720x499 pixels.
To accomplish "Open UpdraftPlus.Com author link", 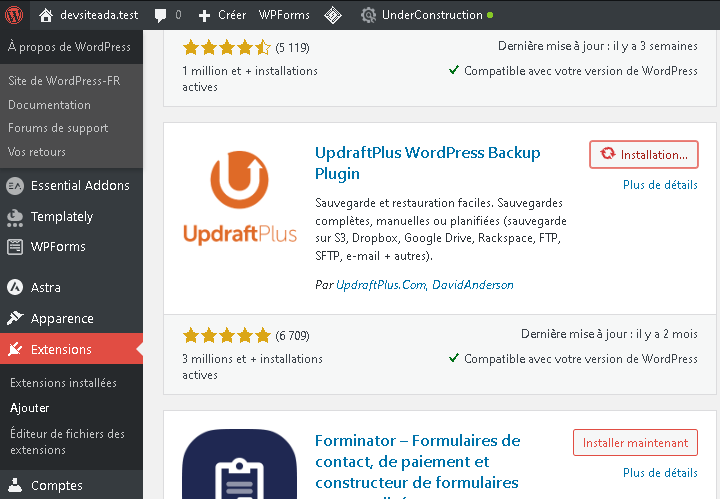I will click(x=382, y=285).
